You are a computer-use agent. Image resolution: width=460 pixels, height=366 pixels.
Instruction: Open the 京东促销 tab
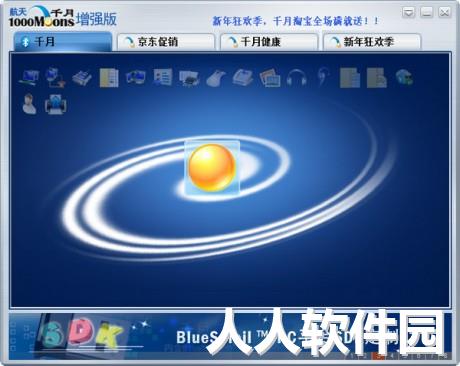[x=166, y=42]
